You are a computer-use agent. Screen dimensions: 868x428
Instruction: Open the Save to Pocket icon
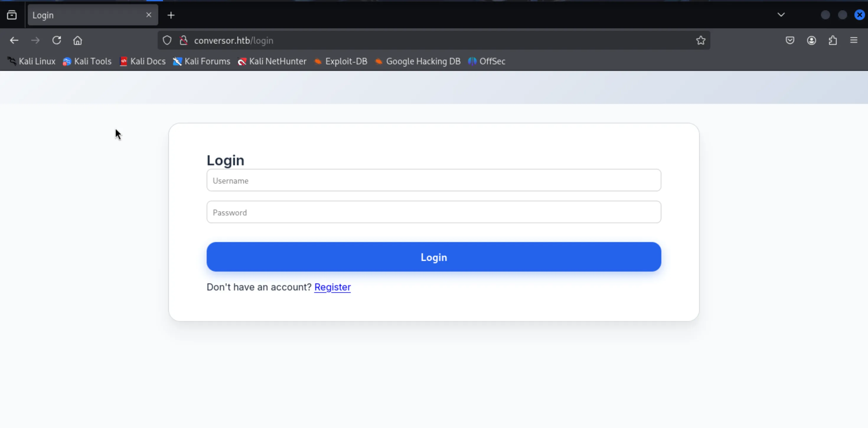click(790, 40)
